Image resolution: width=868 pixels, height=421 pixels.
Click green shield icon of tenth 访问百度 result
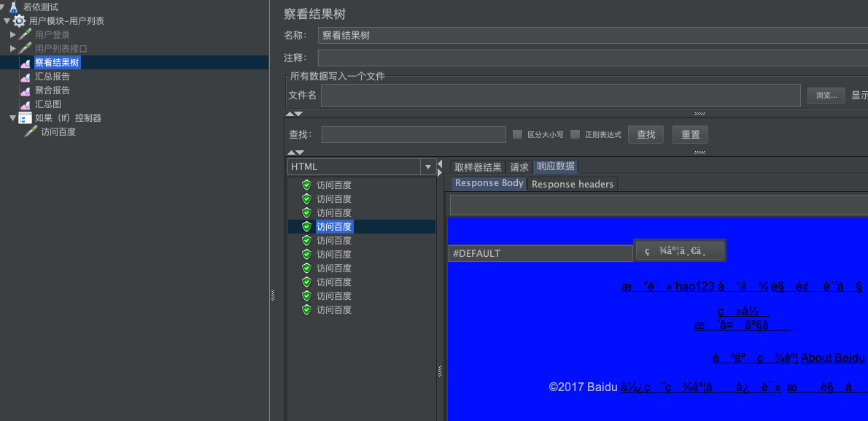(x=306, y=309)
